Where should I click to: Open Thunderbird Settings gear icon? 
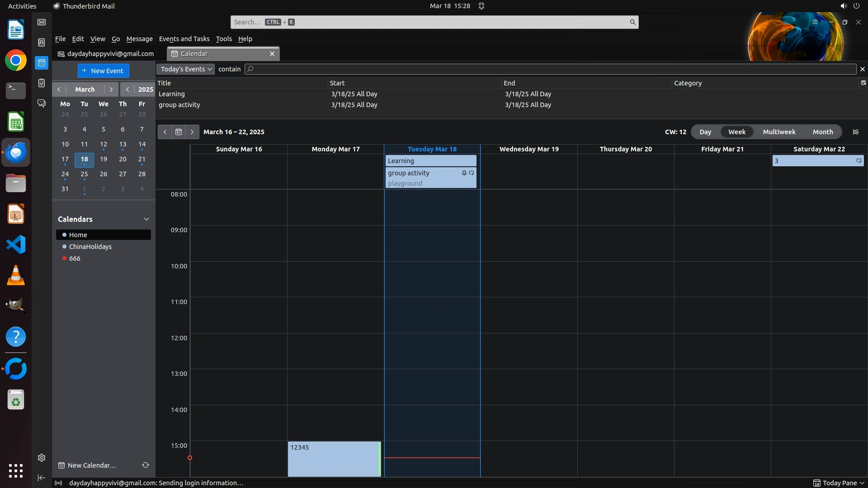tap(42, 458)
